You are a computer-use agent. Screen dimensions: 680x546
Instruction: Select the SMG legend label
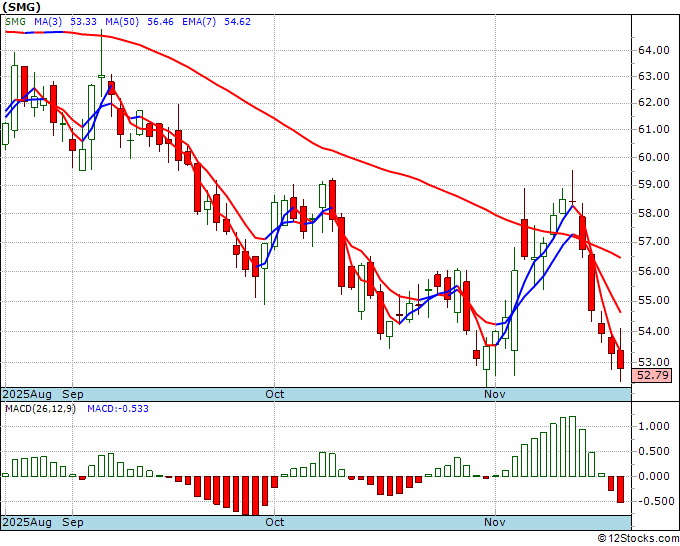16,21
